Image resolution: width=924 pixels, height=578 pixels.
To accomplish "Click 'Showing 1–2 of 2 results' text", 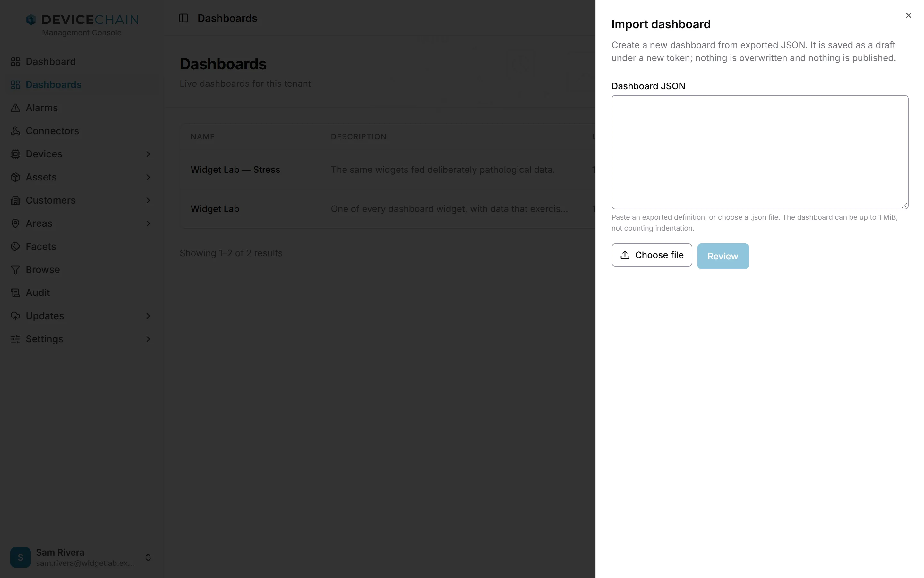I will pos(231,253).
